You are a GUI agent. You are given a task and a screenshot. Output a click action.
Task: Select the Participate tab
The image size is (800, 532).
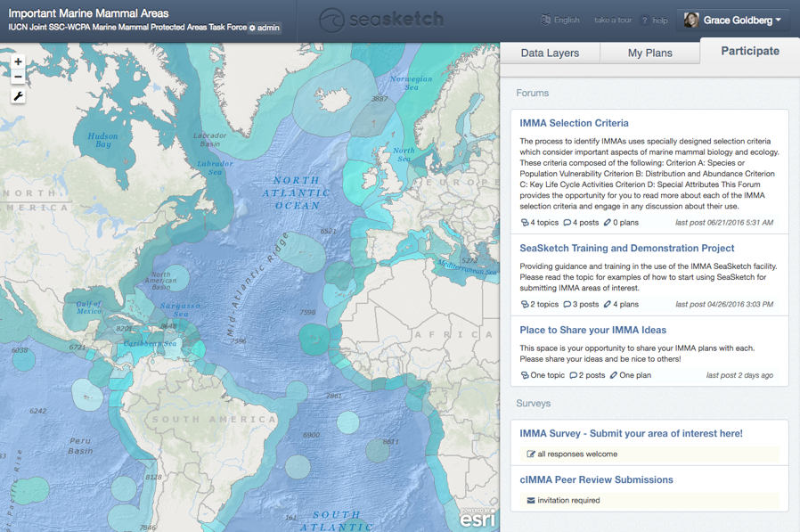pos(749,51)
